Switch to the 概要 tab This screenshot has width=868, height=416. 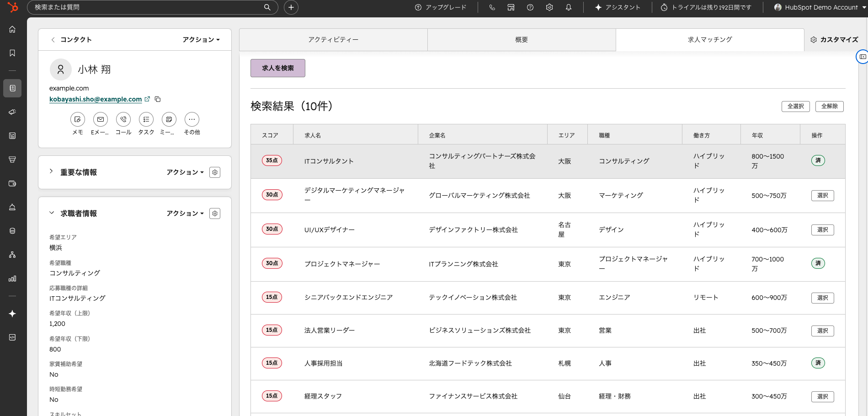point(522,40)
